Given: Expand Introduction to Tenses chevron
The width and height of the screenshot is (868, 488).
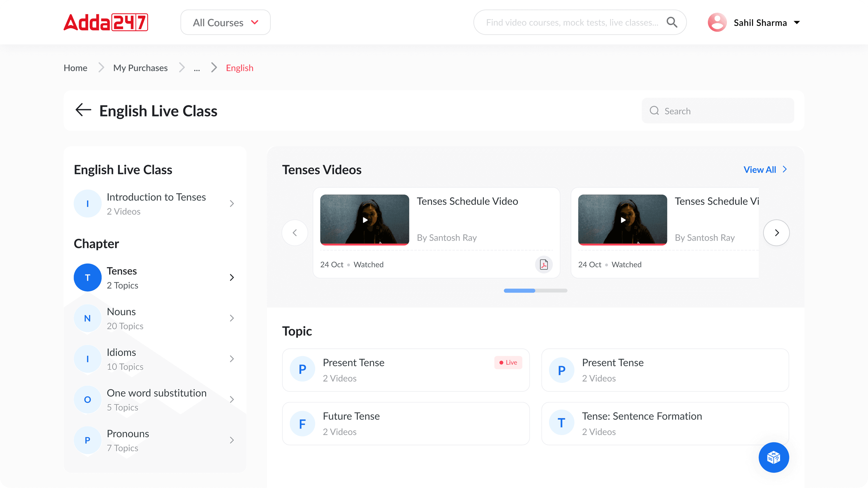Looking at the screenshot, I should [x=231, y=204].
